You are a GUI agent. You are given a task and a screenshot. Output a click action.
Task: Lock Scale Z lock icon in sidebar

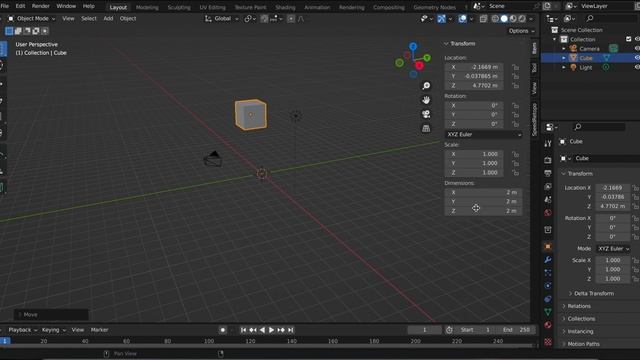coord(516,173)
